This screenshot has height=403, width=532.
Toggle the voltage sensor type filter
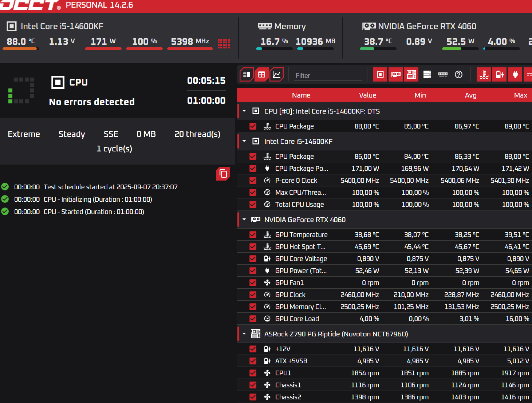point(500,75)
